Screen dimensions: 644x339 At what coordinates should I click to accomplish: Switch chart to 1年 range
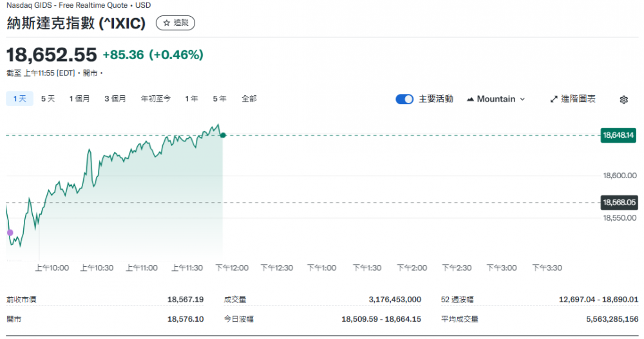[191, 98]
